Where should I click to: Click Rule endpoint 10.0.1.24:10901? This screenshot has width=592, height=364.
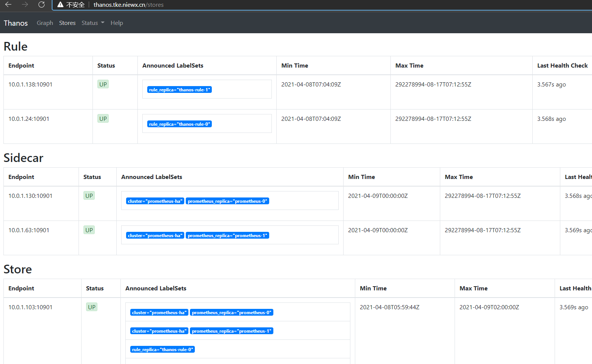pyautogui.click(x=29, y=119)
